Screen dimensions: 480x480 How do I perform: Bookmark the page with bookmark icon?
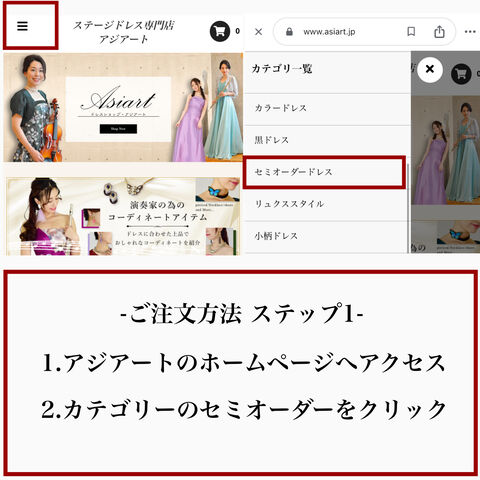click(411, 32)
